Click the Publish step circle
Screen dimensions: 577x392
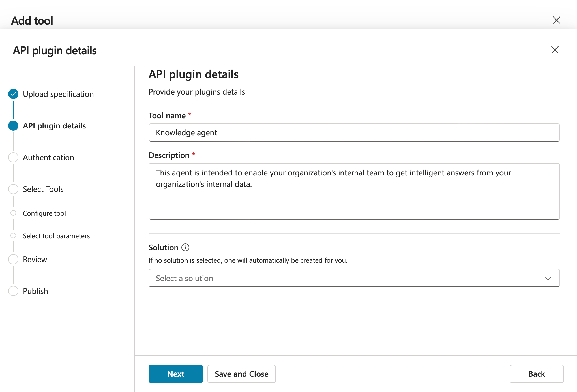pyautogui.click(x=13, y=291)
